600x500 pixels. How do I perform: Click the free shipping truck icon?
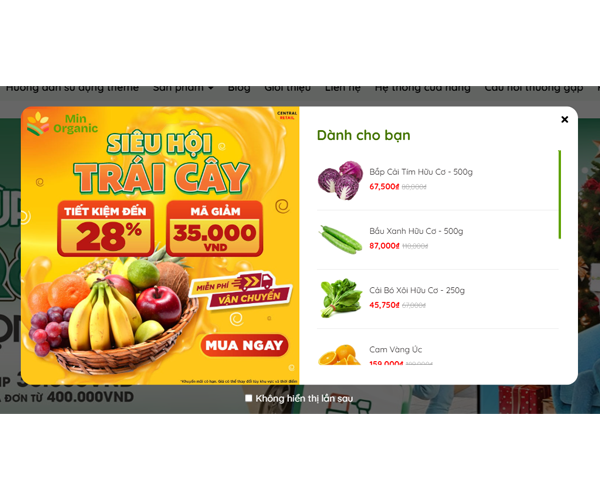click(253, 282)
